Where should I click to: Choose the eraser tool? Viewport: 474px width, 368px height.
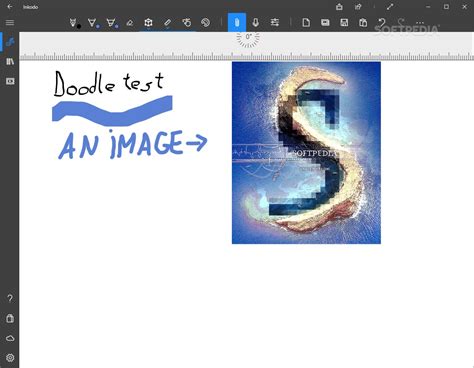130,23
